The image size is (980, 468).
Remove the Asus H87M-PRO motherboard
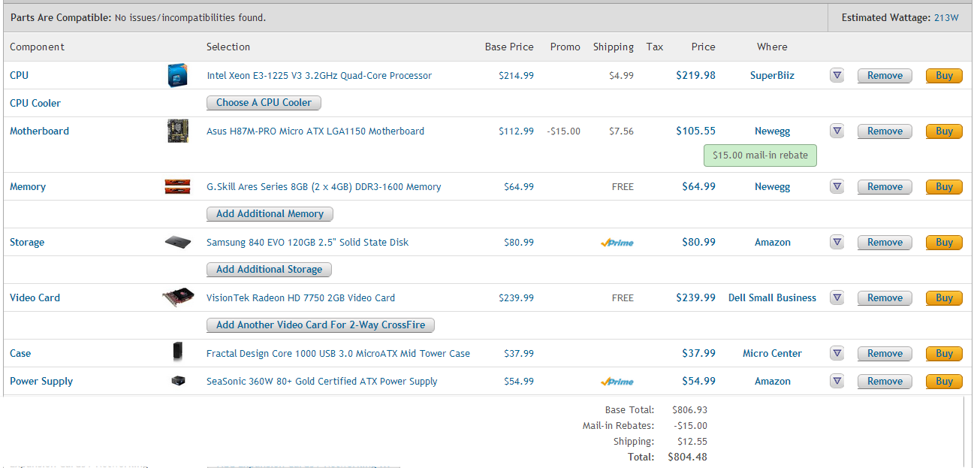pyautogui.click(x=885, y=131)
